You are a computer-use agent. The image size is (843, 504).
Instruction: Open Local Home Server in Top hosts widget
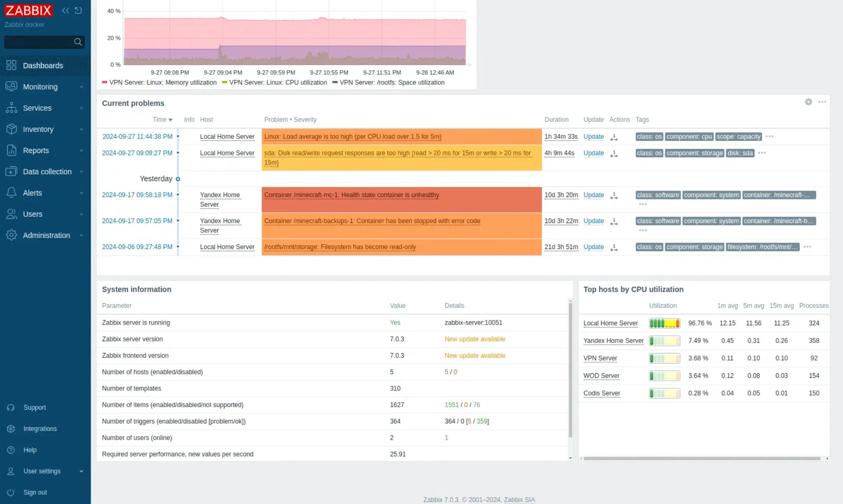610,323
